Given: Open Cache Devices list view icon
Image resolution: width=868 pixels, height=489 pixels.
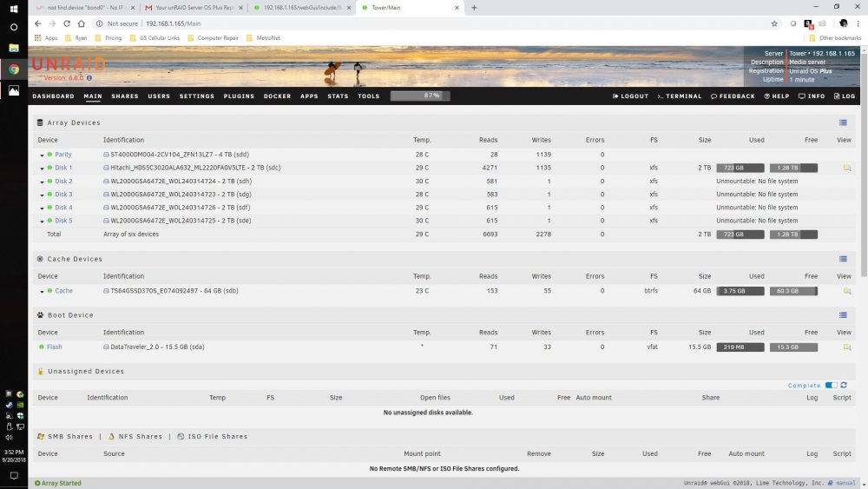Looking at the screenshot, I should tap(843, 259).
